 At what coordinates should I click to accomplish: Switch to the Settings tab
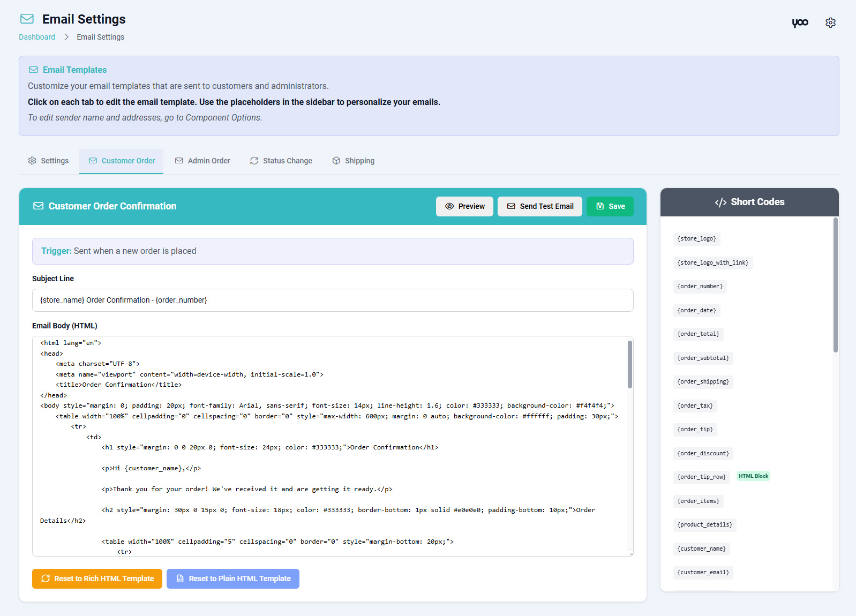click(x=49, y=161)
